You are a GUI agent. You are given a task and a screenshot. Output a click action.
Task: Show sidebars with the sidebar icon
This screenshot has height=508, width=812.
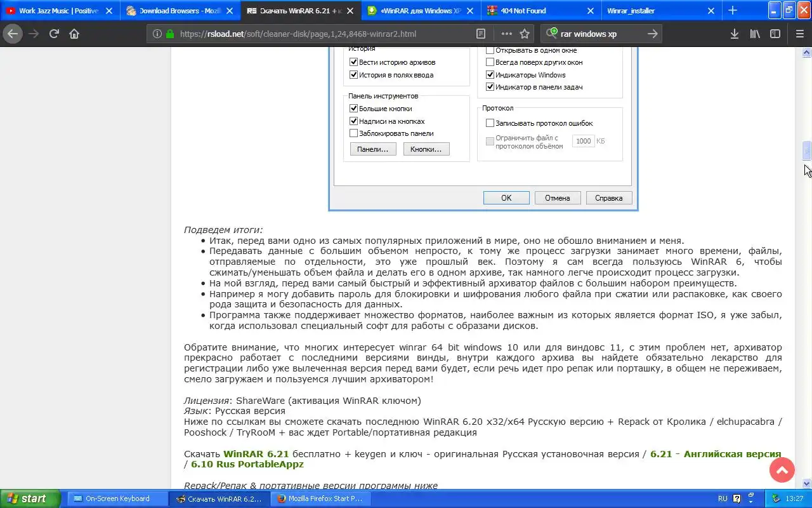pos(775,34)
